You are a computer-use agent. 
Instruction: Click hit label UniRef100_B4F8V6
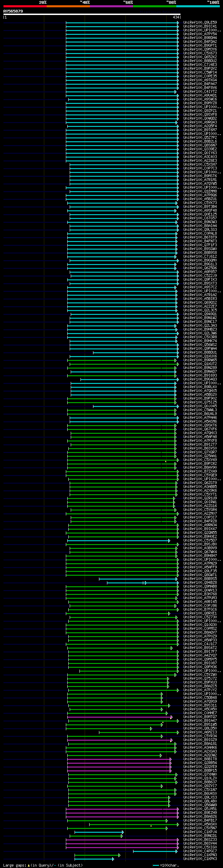[x=200, y=88]
